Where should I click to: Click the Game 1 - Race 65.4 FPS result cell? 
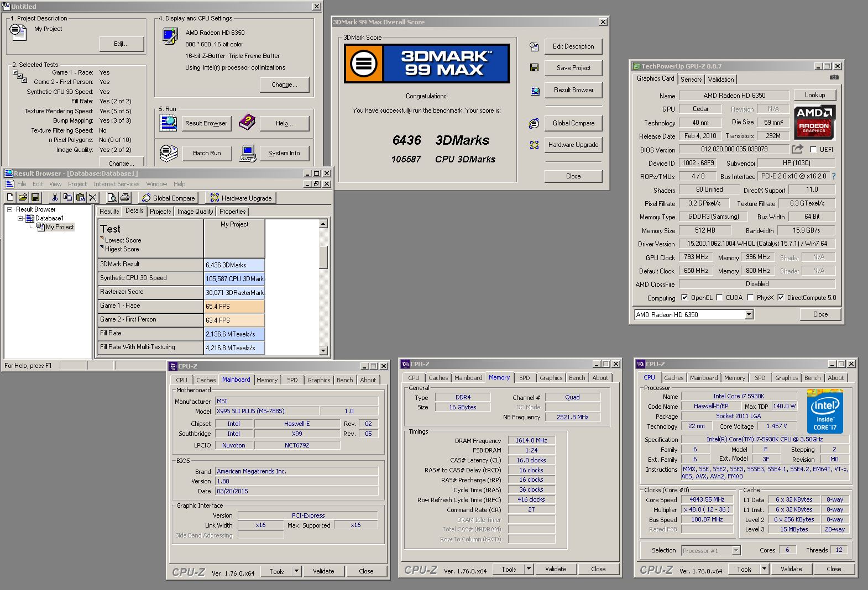[x=234, y=306]
